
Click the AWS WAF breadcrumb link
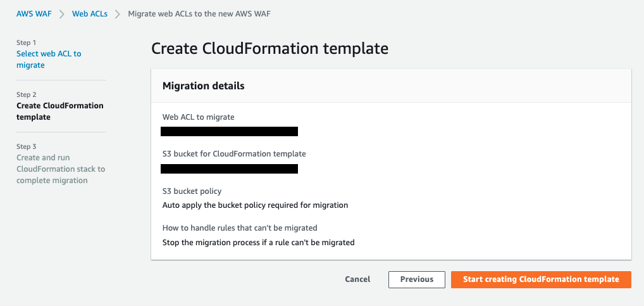34,13
